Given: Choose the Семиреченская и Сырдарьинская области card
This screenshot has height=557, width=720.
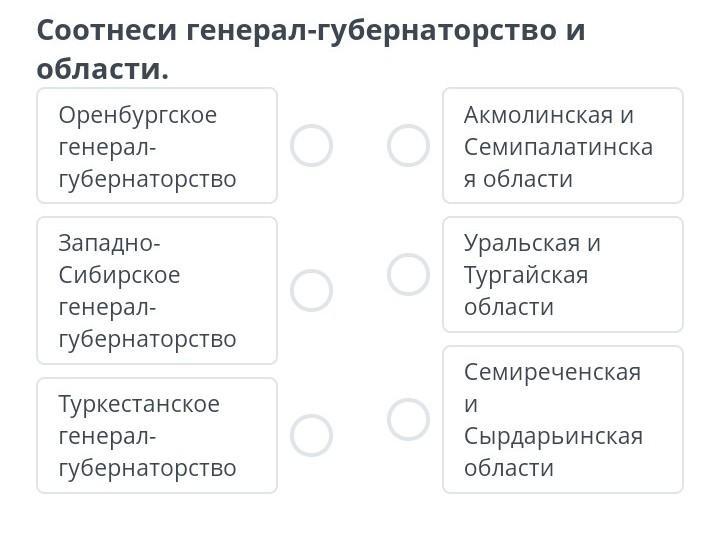Looking at the screenshot, I should pyautogui.click(x=562, y=419).
